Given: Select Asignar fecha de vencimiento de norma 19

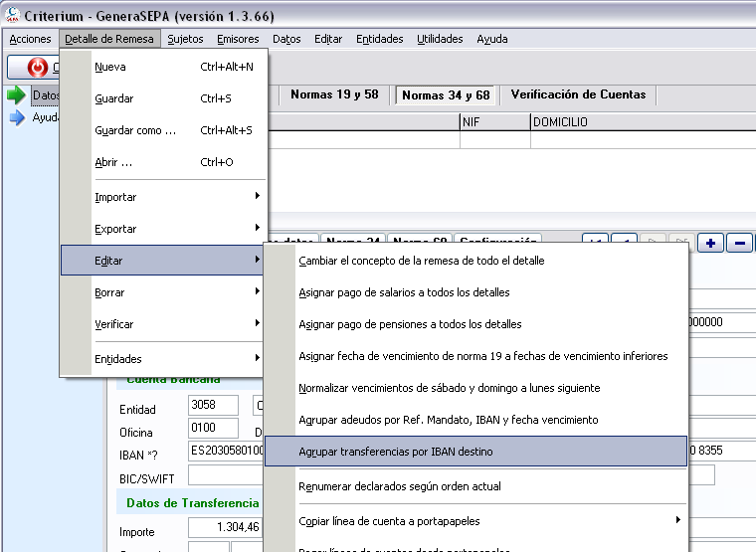Looking at the screenshot, I should click(475, 356).
